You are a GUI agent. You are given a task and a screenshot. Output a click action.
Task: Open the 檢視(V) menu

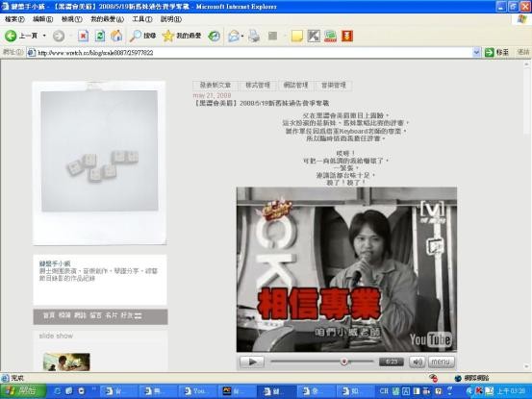(x=72, y=19)
